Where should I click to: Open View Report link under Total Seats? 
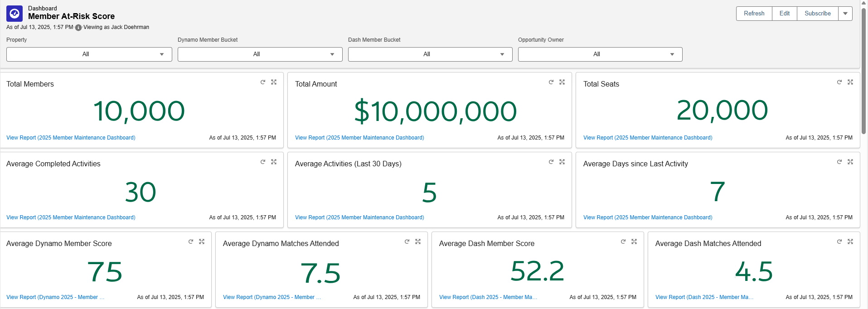[x=648, y=138]
